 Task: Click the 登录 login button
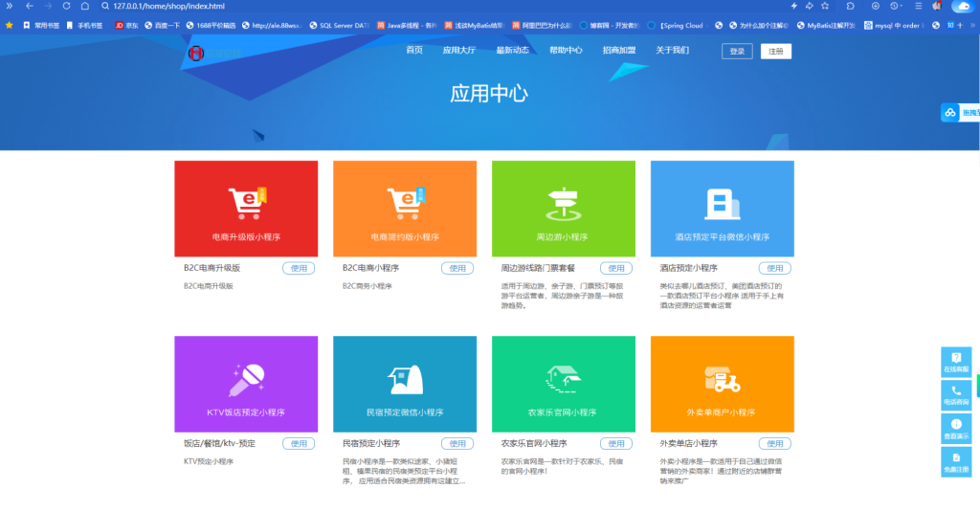click(x=737, y=52)
